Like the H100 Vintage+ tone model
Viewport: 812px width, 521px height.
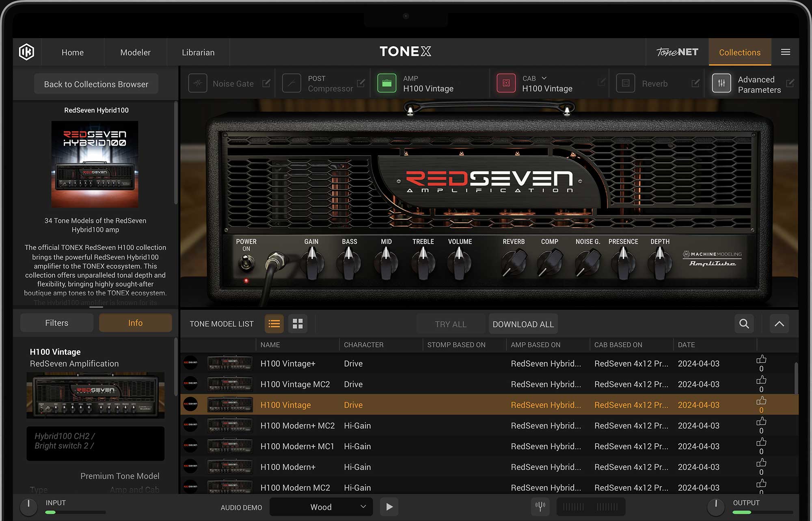pos(761,360)
